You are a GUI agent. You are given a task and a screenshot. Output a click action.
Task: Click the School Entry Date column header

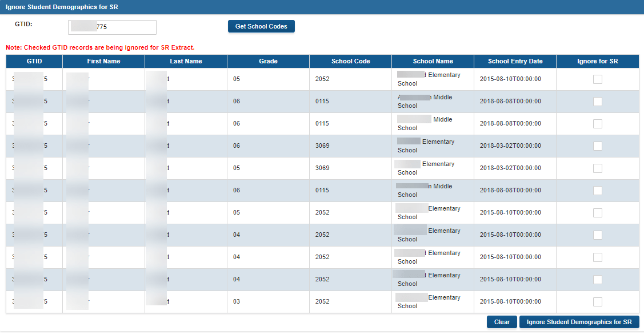[514, 61]
